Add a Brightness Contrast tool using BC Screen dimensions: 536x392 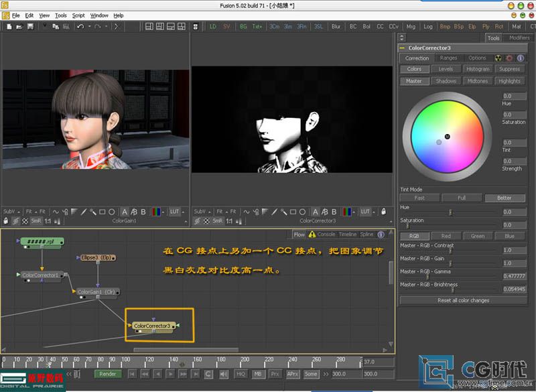[x=353, y=27]
